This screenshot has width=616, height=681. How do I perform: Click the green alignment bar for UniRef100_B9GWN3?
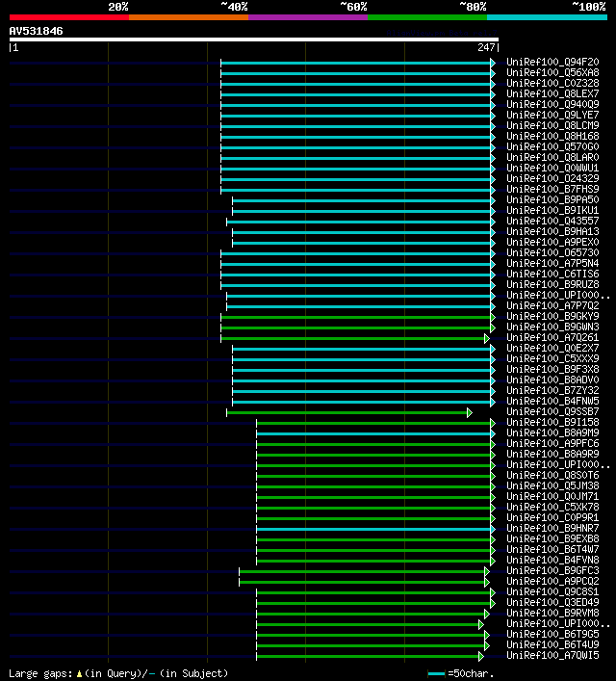356,327
